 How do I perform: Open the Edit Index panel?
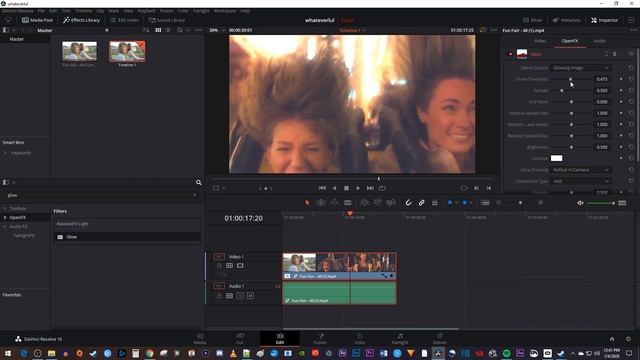click(x=124, y=20)
